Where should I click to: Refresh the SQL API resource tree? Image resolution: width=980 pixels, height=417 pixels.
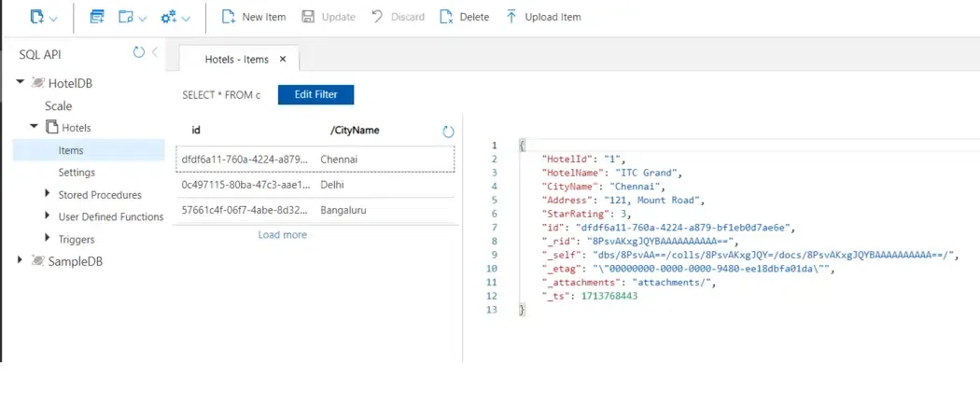(139, 53)
